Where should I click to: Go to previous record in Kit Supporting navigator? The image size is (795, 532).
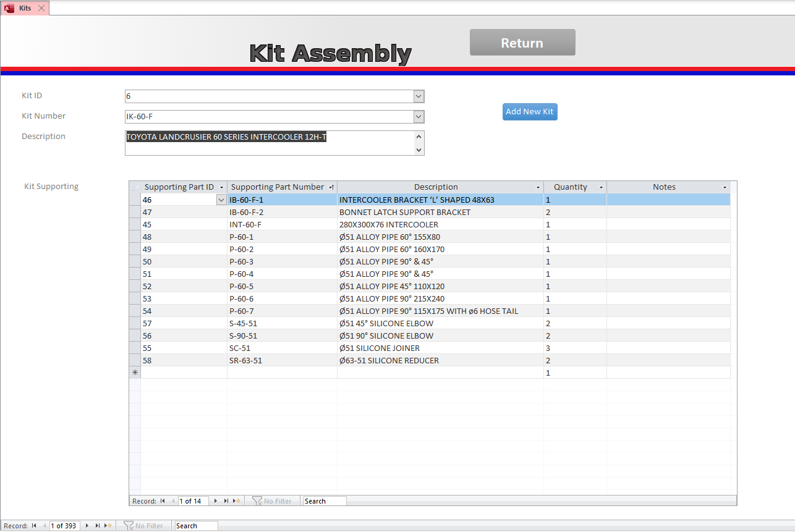point(173,501)
